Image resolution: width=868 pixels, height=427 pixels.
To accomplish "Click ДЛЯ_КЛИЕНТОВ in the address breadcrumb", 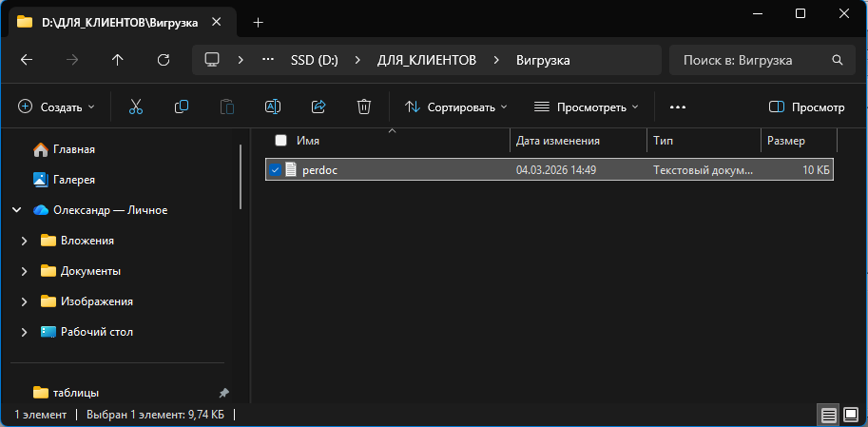I will 426,60.
